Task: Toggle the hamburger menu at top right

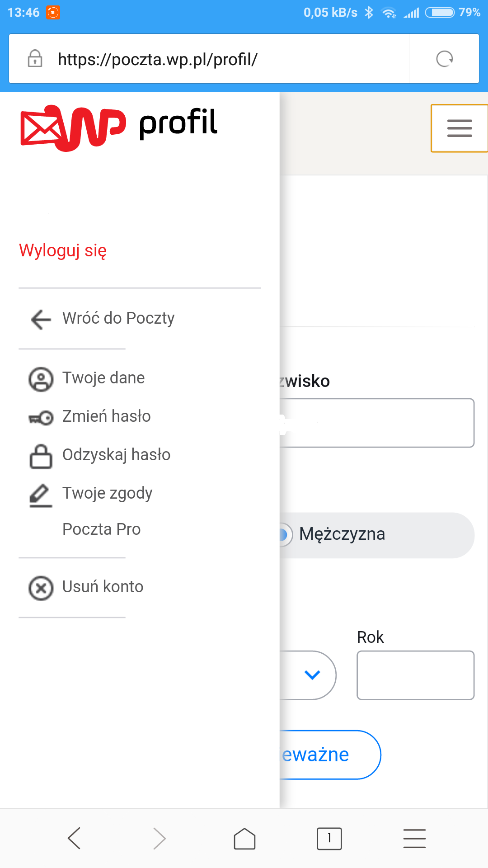Action: pyautogui.click(x=459, y=128)
